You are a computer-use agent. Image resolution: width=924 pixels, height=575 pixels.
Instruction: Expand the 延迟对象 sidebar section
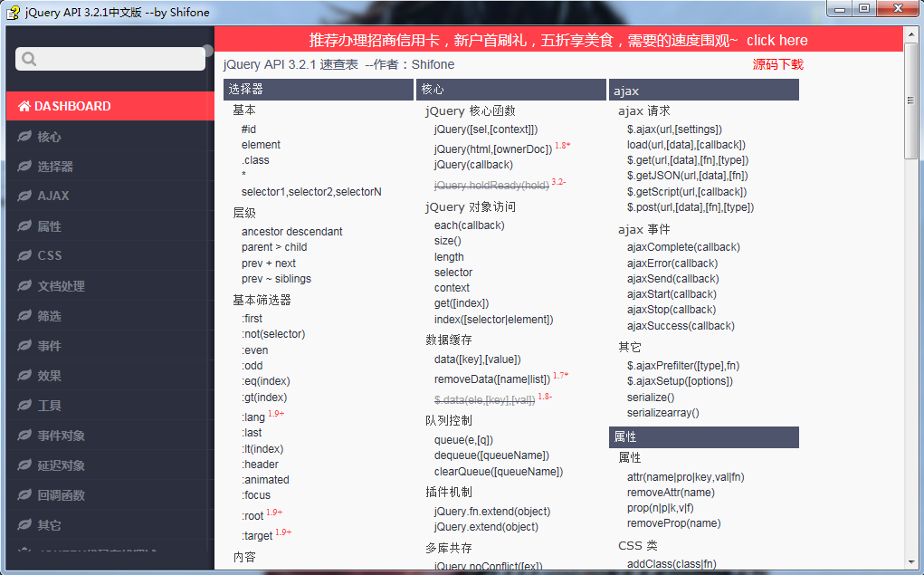pyautogui.click(x=62, y=465)
